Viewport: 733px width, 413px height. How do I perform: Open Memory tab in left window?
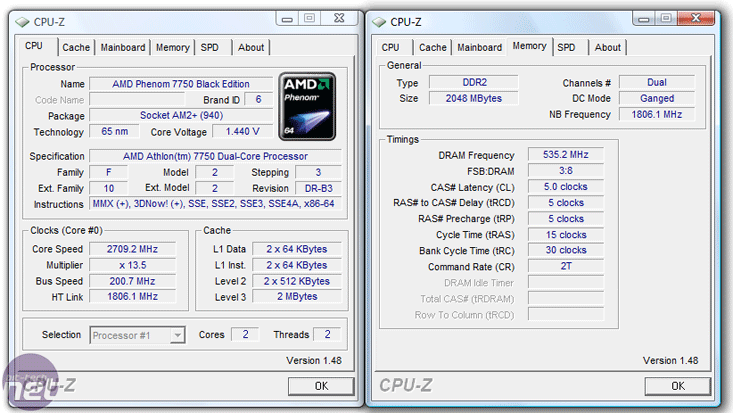tap(172, 47)
